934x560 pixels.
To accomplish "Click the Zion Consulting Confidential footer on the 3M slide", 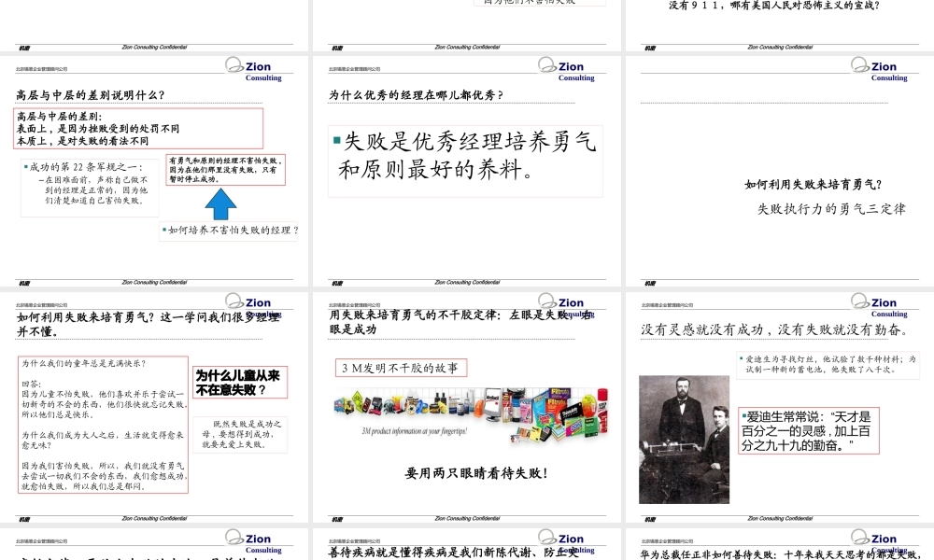I will click(467, 518).
